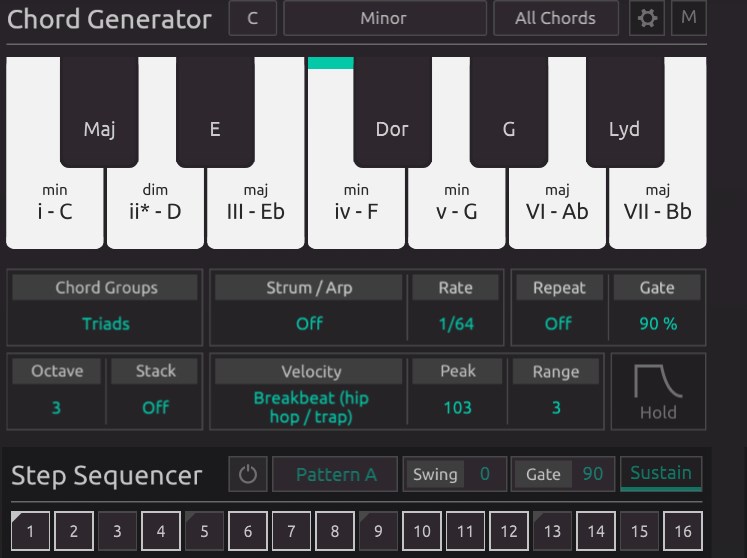
Task: Toggle the Sustain mode in sequencer
Action: tap(660, 473)
